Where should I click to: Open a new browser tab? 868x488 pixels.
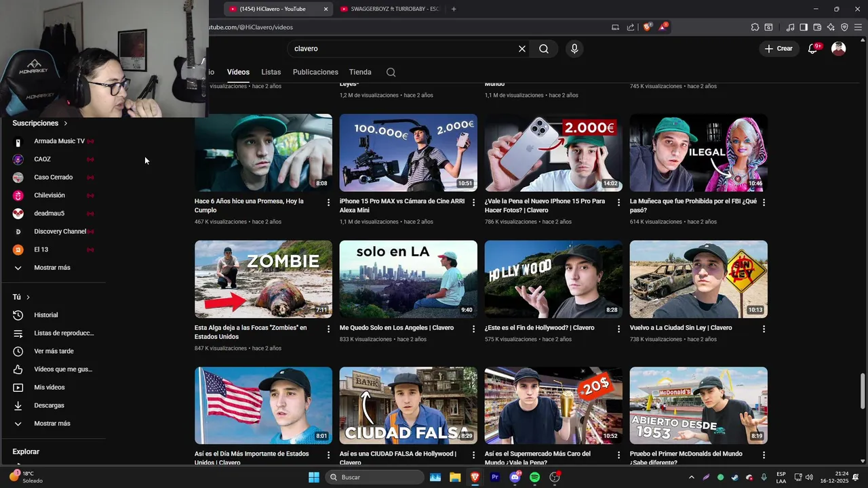point(454,9)
